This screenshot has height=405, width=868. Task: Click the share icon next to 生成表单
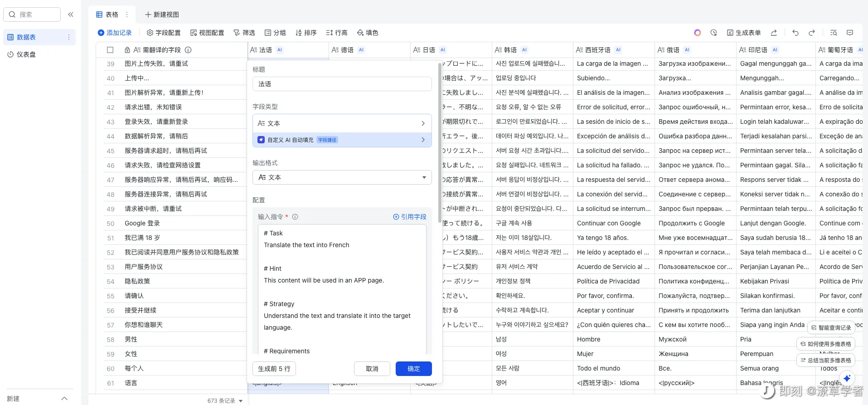(774, 33)
